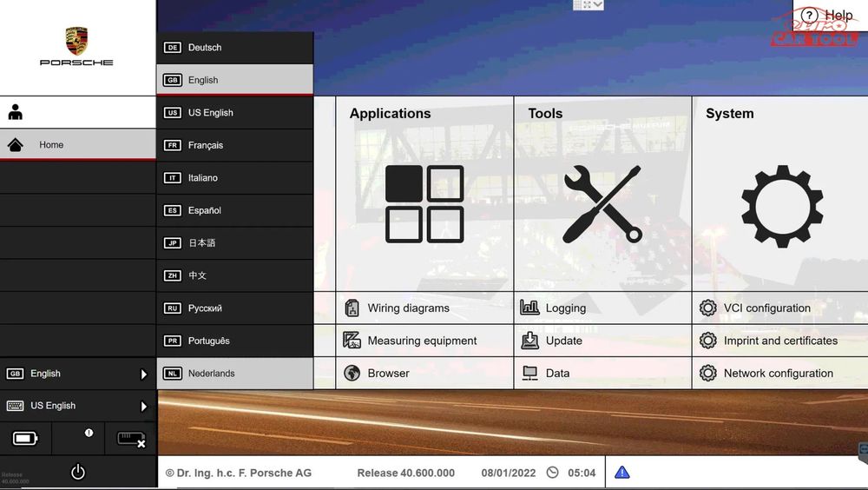
Task: Select Deutsch language option
Action: [x=234, y=48]
